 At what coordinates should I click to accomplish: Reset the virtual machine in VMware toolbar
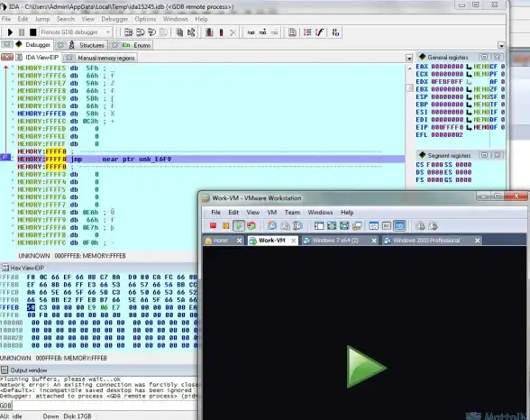pyautogui.click(x=251, y=225)
